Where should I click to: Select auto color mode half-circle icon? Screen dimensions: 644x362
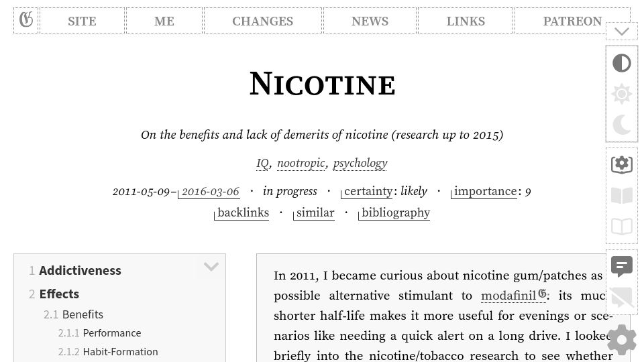tap(622, 63)
